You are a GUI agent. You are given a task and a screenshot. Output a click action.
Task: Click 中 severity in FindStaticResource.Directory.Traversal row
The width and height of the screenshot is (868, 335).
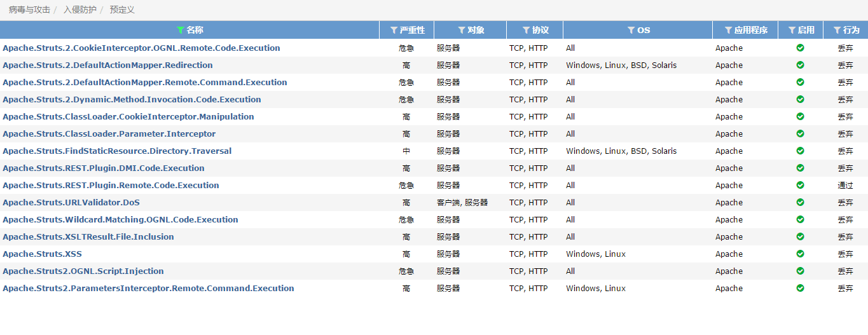pyautogui.click(x=406, y=151)
